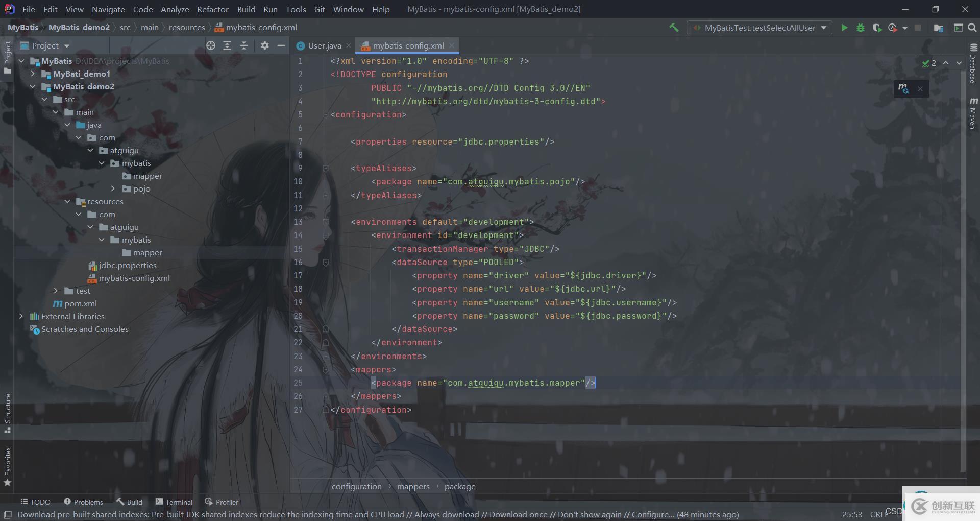The image size is (980, 521).
Task: Click Collapse All icon in Project panel
Action: coord(244,45)
